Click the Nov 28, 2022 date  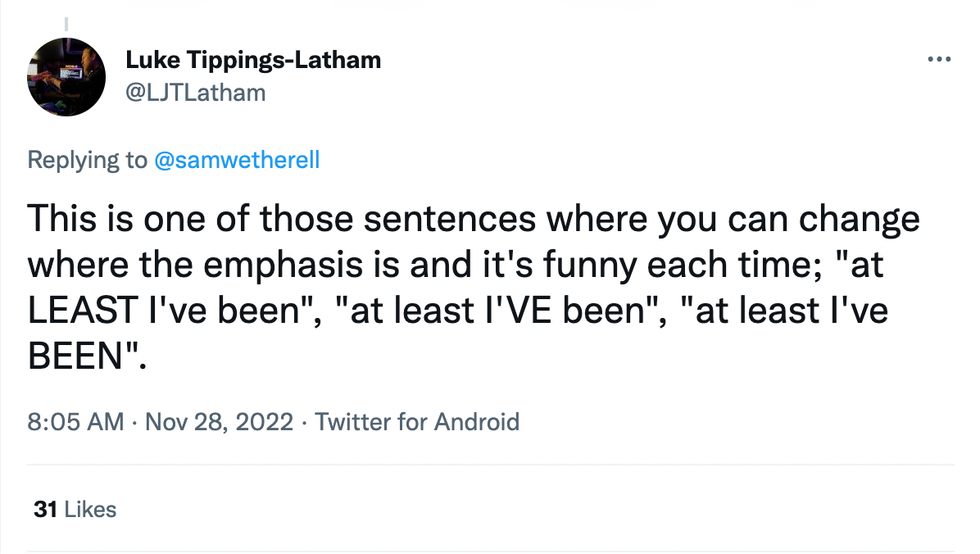219,421
